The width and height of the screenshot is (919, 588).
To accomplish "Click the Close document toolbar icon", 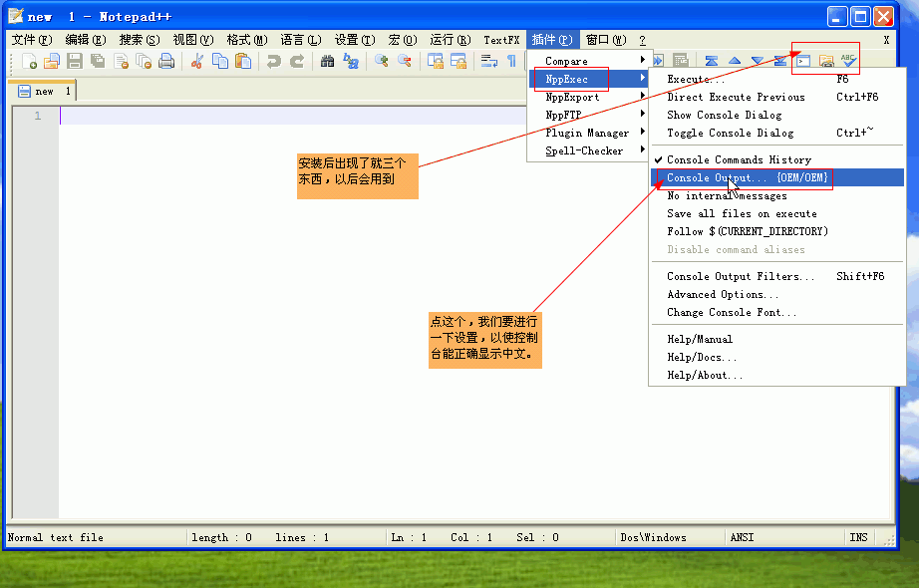I will point(121,61).
